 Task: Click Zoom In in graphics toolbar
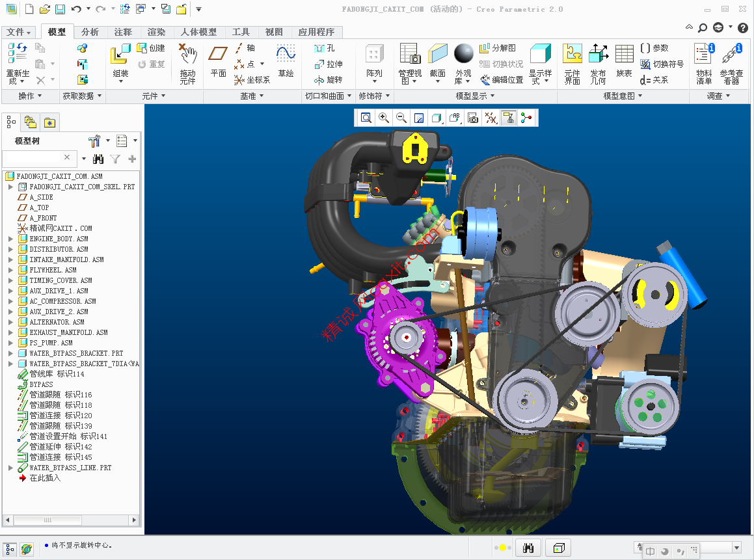[x=384, y=118]
